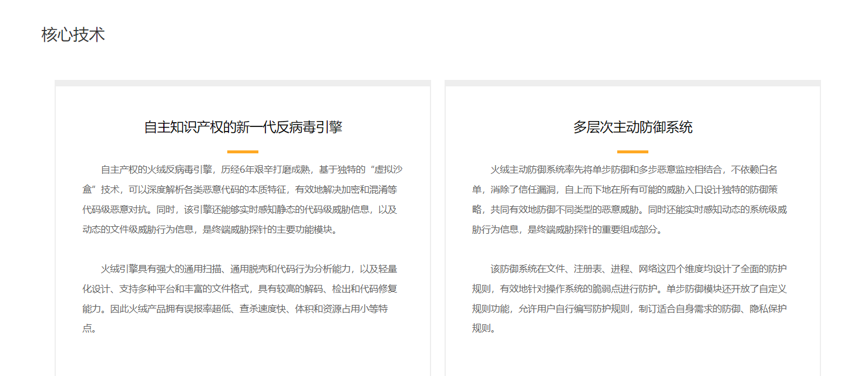Click the paragraph starting 自主产权的火绒反病毒引擎

coord(243,200)
